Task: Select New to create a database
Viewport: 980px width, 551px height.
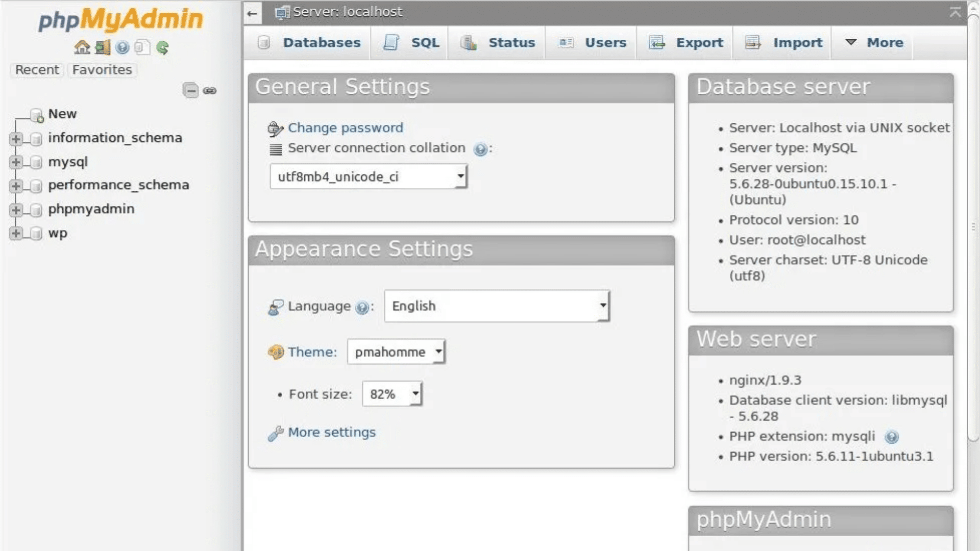Action: tap(62, 114)
